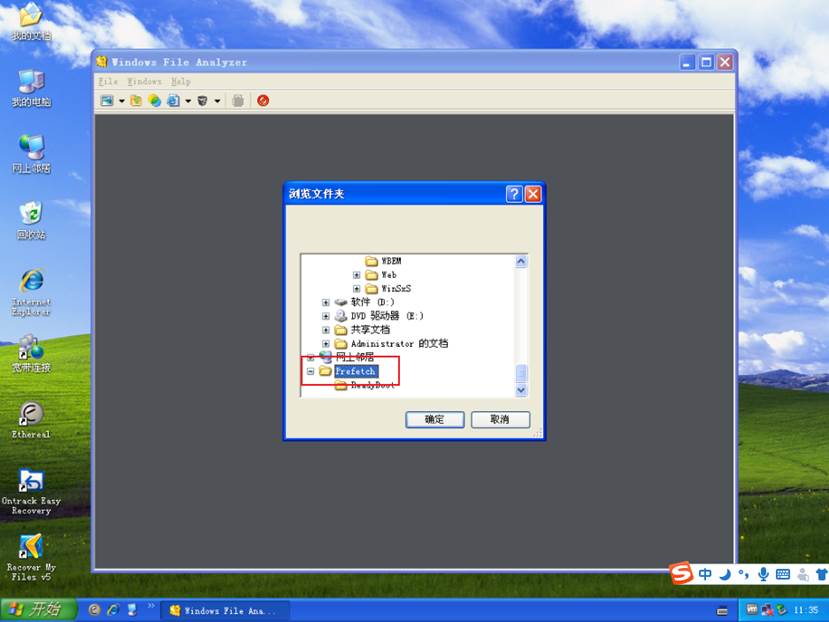Open Ontrack Easy Recovery desktop shortcut
Image resolution: width=829 pixels, height=622 pixels.
[x=31, y=492]
